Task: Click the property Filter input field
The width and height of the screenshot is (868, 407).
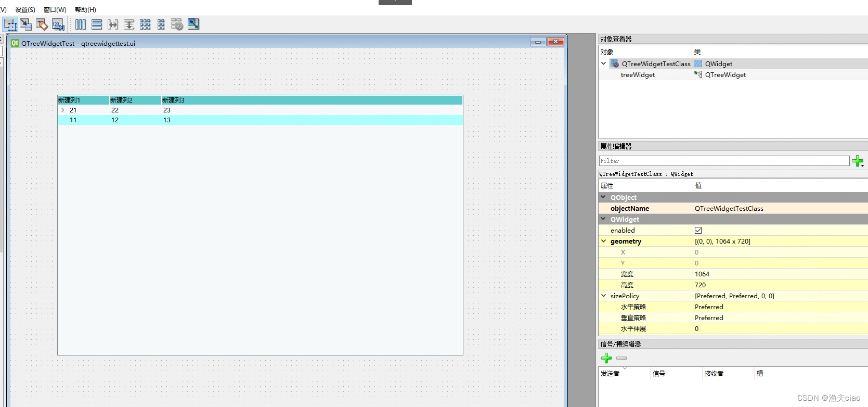Action: pos(724,161)
